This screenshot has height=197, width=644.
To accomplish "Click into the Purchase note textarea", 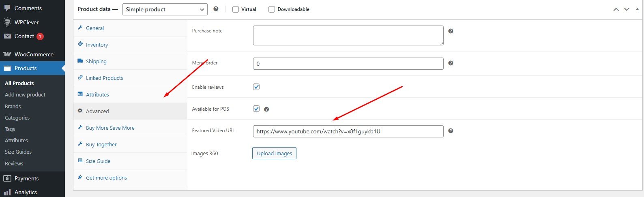I will [x=348, y=35].
